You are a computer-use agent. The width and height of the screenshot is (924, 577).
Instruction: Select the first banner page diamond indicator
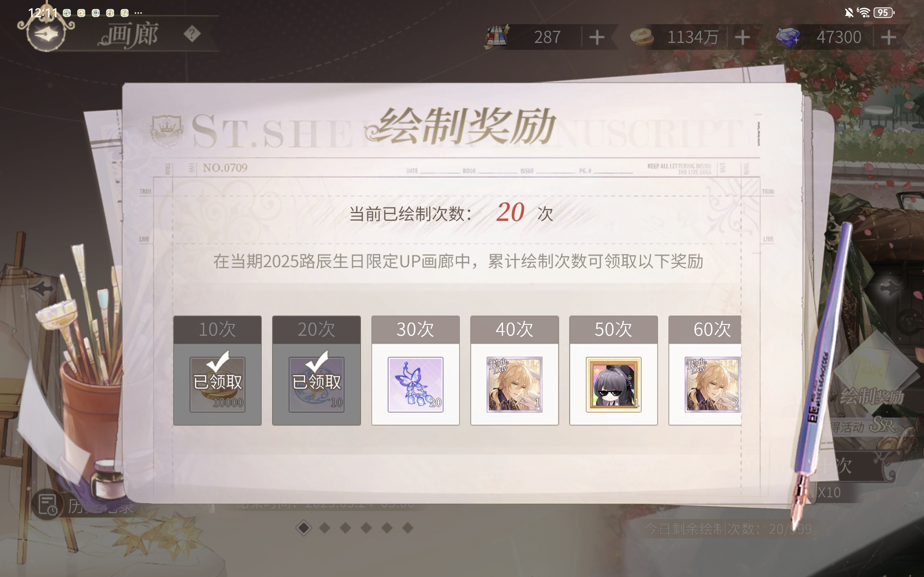click(304, 528)
